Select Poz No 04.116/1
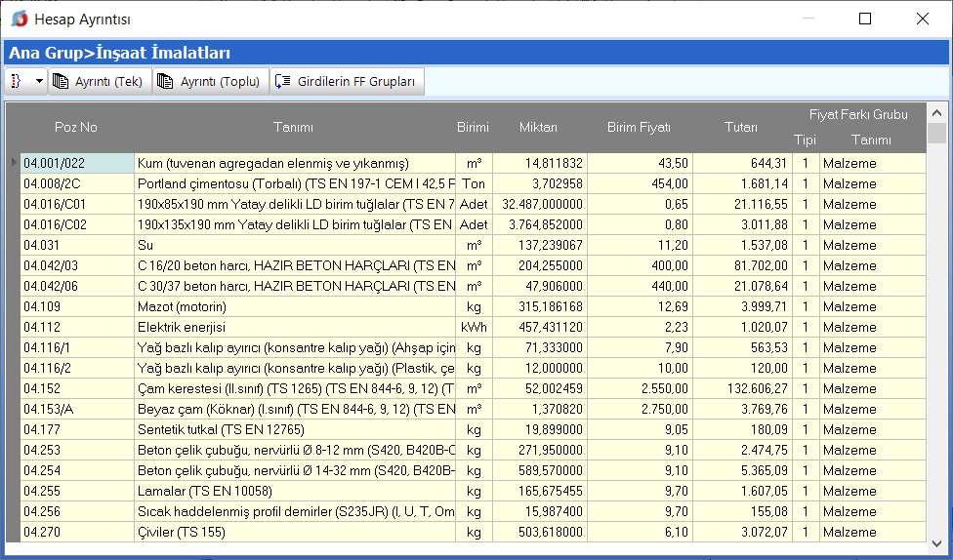This screenshot has width=953, height=560. click(77, 347)
